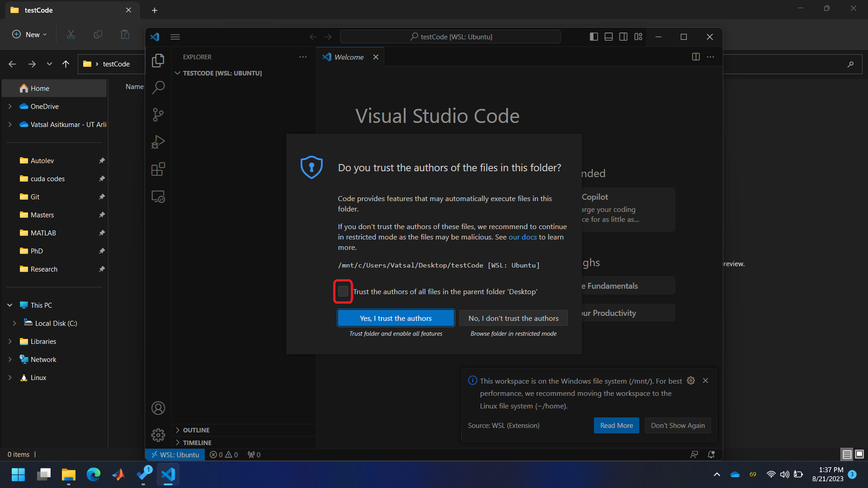Toggle the panel layout icon in title bar
This screenshot has height=488, width=868.
(609, 37)
